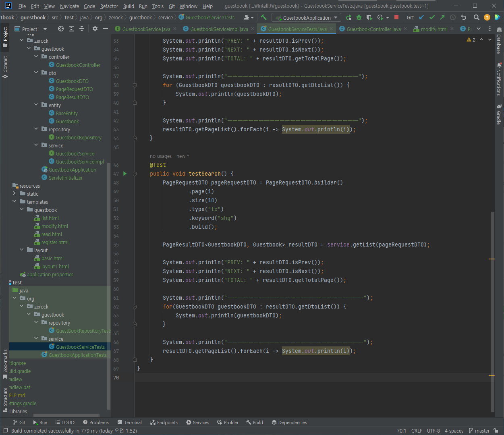Viewport: 504px width, 435px height.
Task: Expand the static resources folder
Action: tap(15, 194)
